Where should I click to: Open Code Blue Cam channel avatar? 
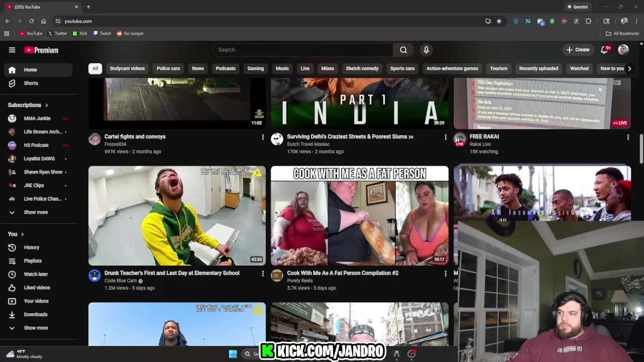(x=95, y=276)
